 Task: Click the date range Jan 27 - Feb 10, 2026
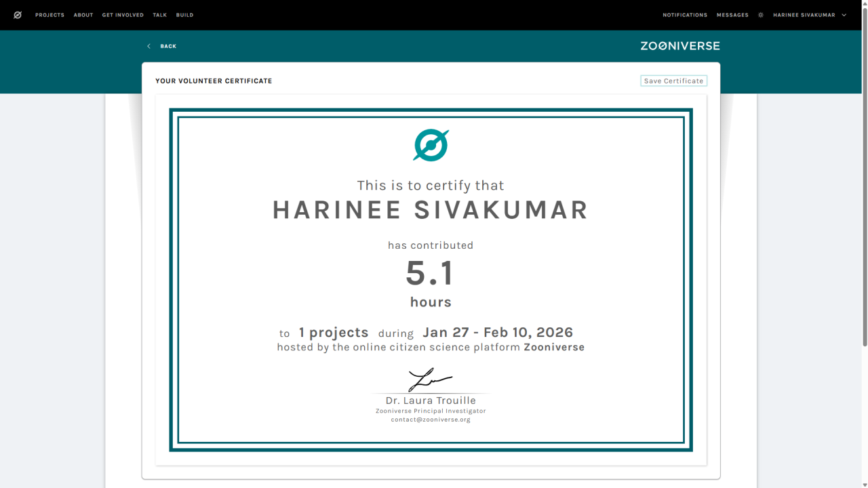[498, 332]
